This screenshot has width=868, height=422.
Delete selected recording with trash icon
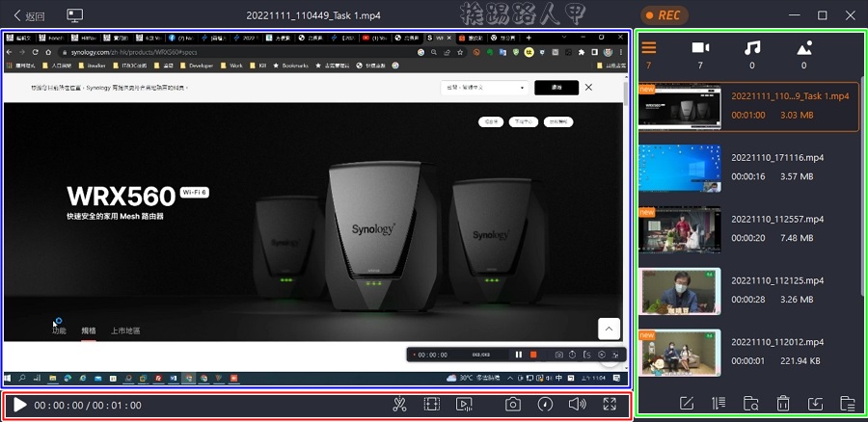(x=783, y=404)
